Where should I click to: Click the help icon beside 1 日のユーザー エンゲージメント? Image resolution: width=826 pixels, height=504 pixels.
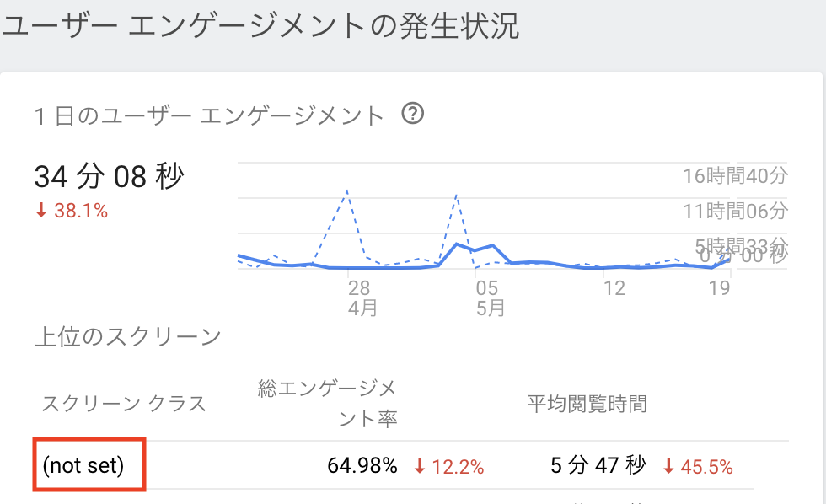[x=412, y=114]
